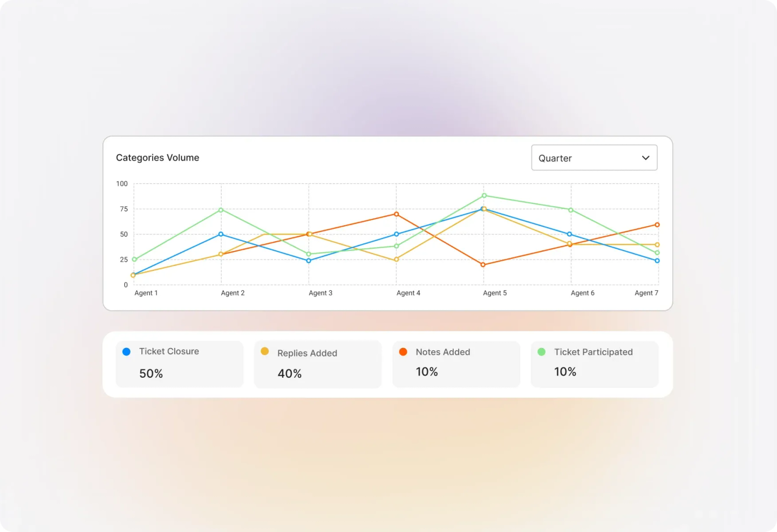Click the blue data point above Agent 7

pos(657,261)
